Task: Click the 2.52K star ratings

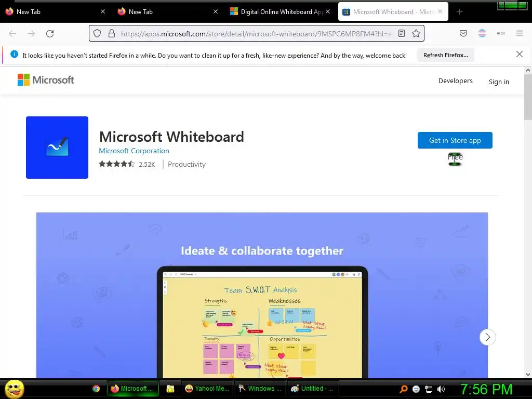Action: (x=127, y=164)
